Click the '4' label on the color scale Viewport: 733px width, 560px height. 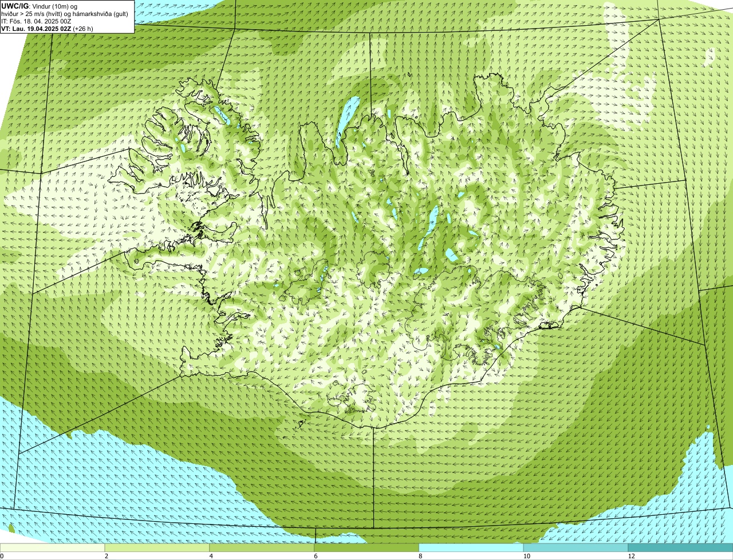(x=211, y=556)
